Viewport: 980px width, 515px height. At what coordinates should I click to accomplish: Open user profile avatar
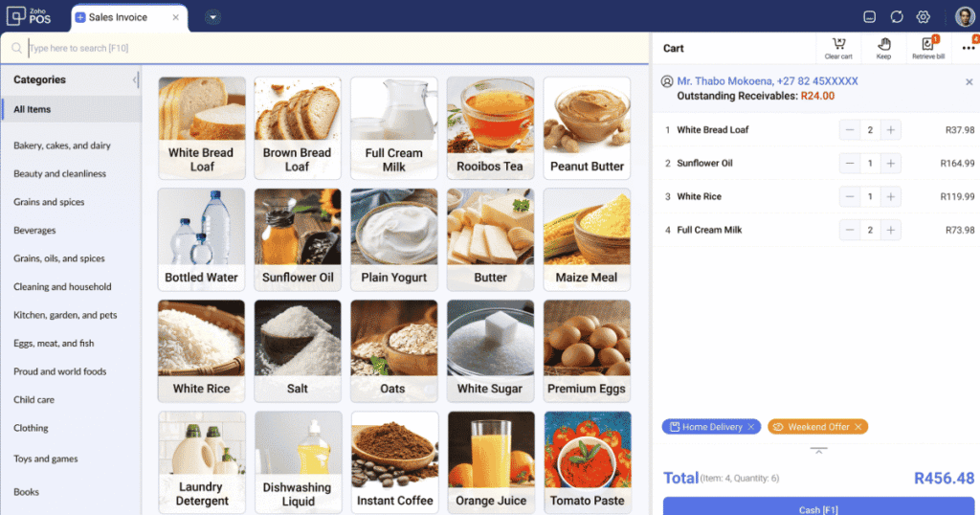pos(965,17)
